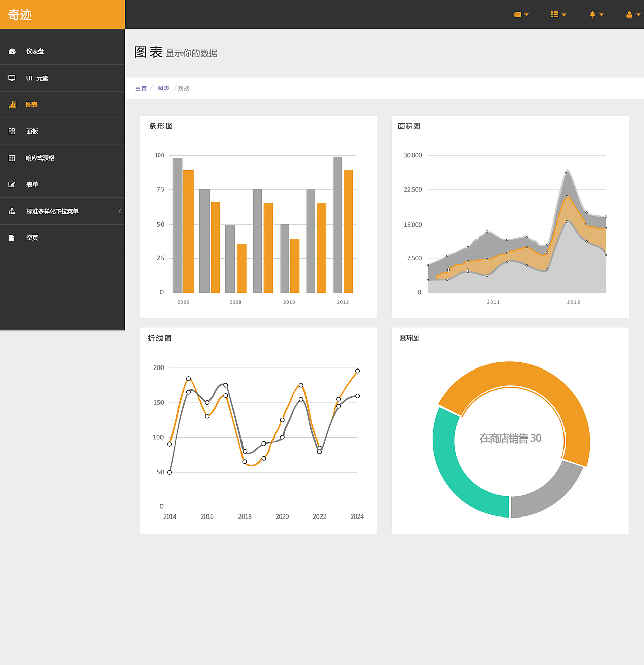
Task: Go to 主页 breadcrumb link
Action: tap(141, 88)
